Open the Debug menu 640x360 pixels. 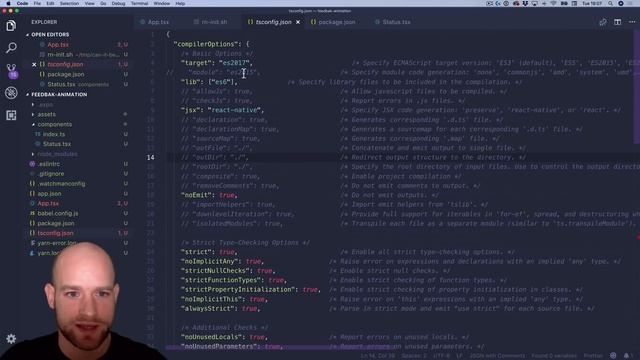[x=118, y=3]
